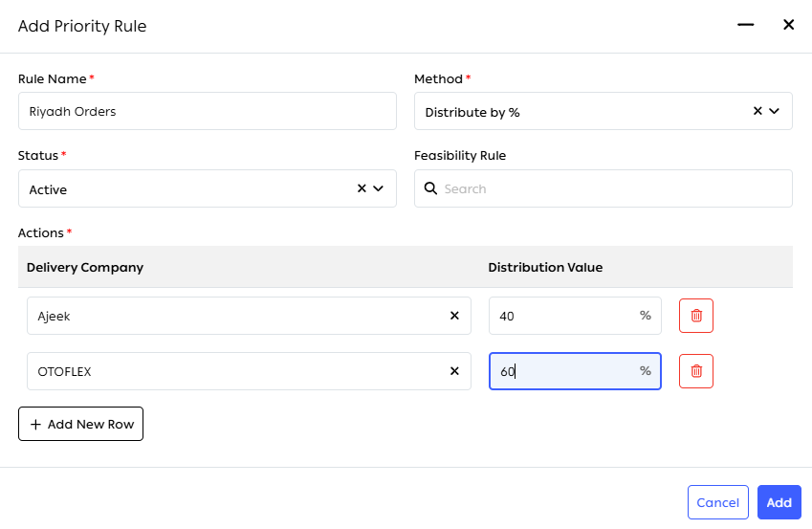Screen dimensions: 812x529
Task: Clear the Distribute by % method selection
Action: point(757,111)
